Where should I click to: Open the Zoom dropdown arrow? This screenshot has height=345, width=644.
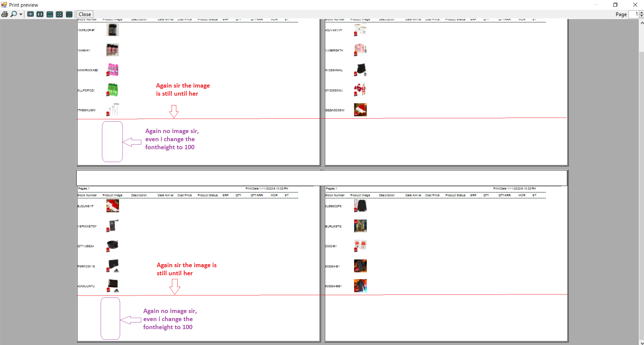pos(21,14)
